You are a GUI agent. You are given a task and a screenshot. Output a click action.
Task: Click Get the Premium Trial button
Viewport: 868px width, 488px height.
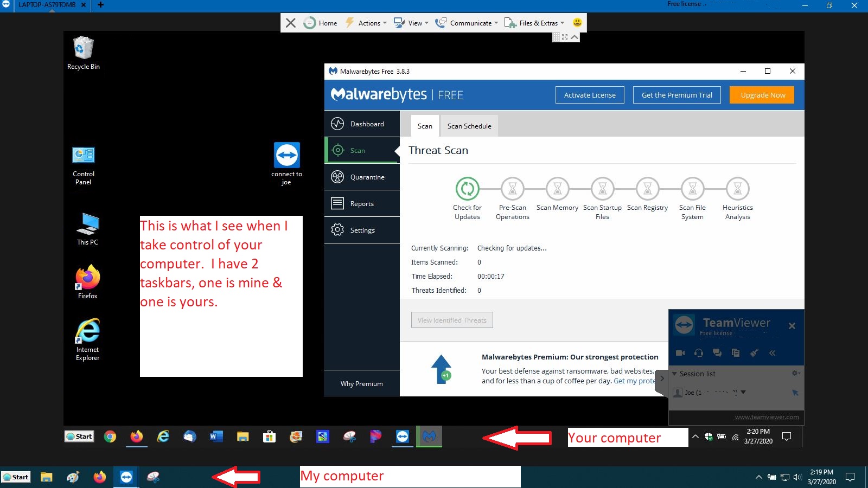(x=677, y=95)
